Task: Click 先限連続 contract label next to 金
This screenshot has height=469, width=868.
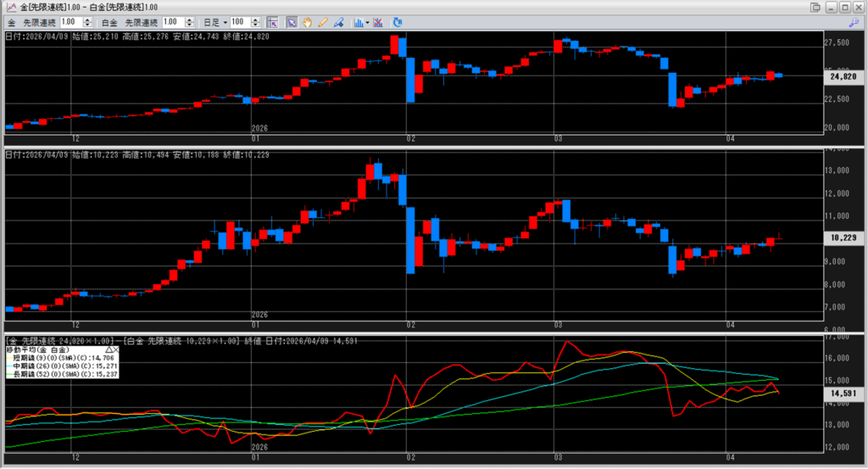Action: (39, 23)
